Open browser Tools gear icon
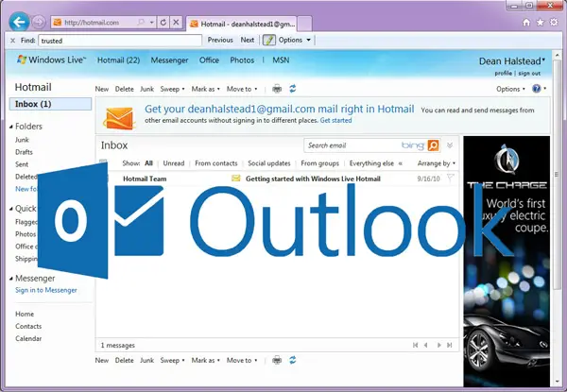The image size is (567, 392). tap(554, 23)
